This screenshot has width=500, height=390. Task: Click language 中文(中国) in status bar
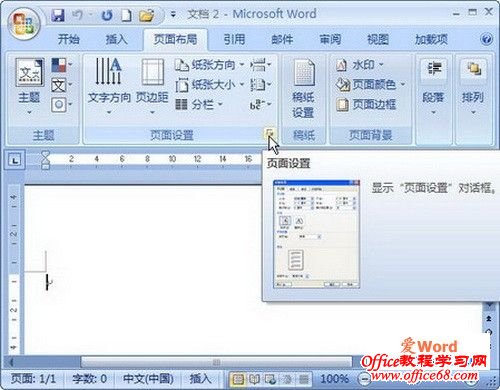click(x=148, y=379)
